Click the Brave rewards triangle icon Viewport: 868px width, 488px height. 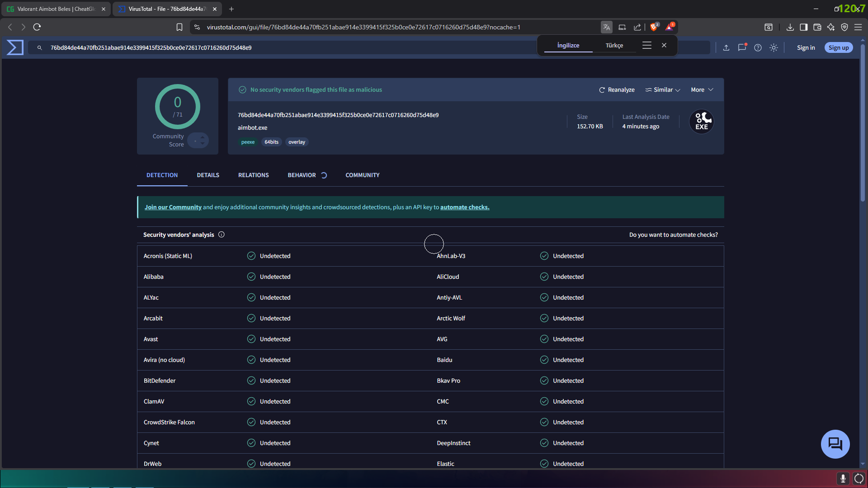point(670,27)
